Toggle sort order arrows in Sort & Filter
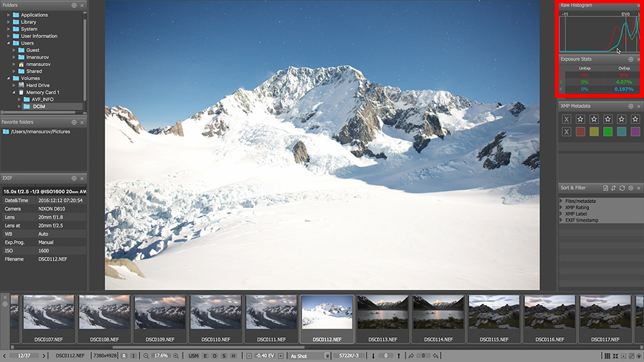644x362 pixels. pyautogui.click(x=614, y=188)
